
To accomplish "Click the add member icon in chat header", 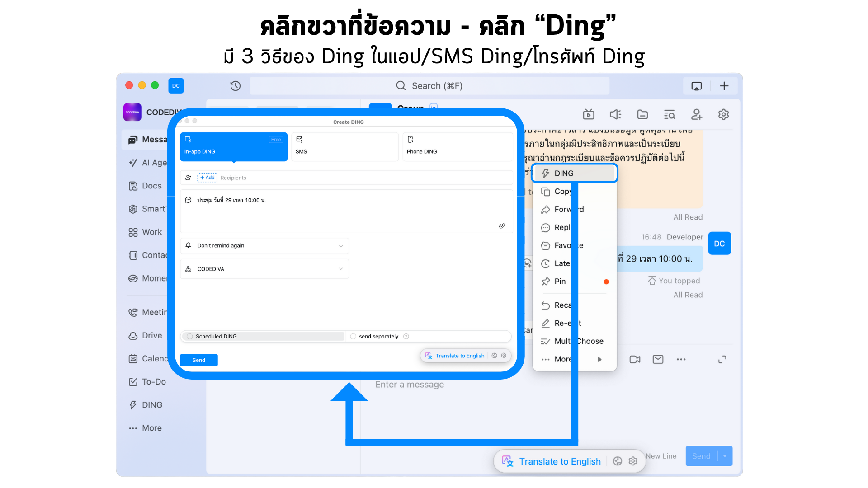I will pyautogui.click(x=696, y=115).
